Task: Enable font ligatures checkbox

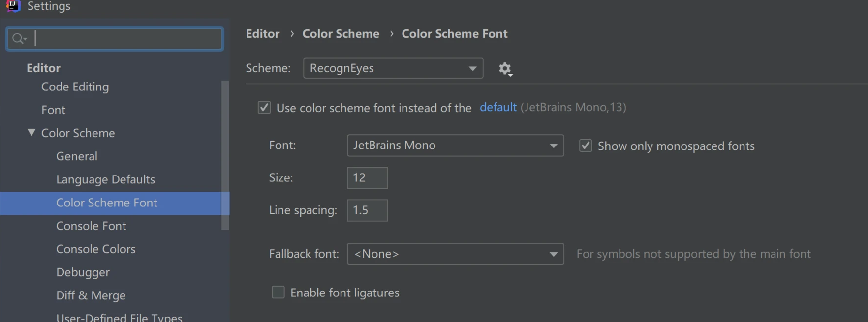Action: [278, 293]
